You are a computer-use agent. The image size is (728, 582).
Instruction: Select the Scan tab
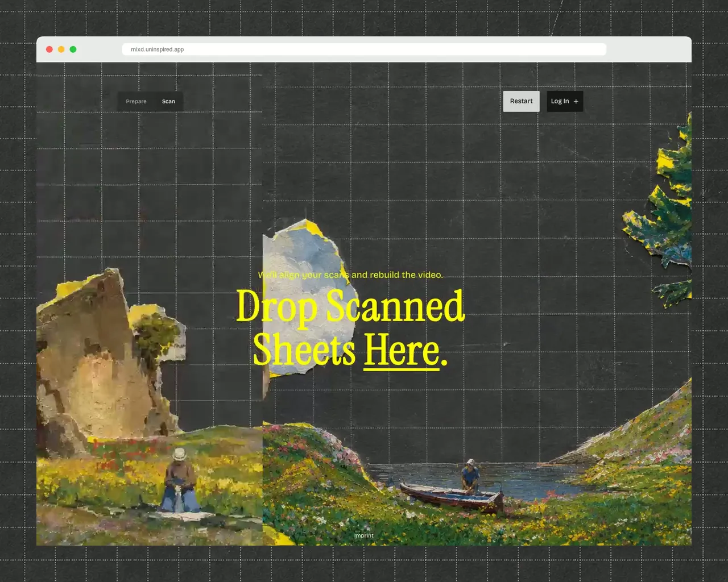click(168, 101)
